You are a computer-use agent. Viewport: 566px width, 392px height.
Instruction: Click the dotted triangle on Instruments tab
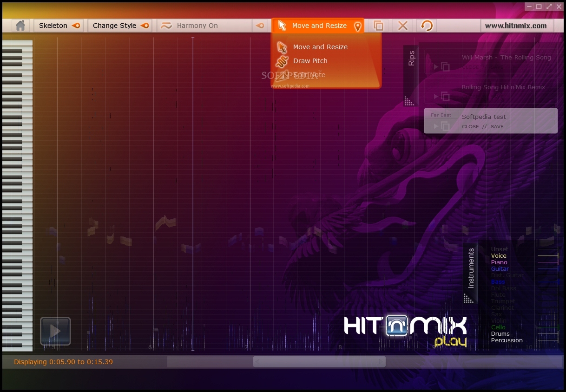[469, 298]
